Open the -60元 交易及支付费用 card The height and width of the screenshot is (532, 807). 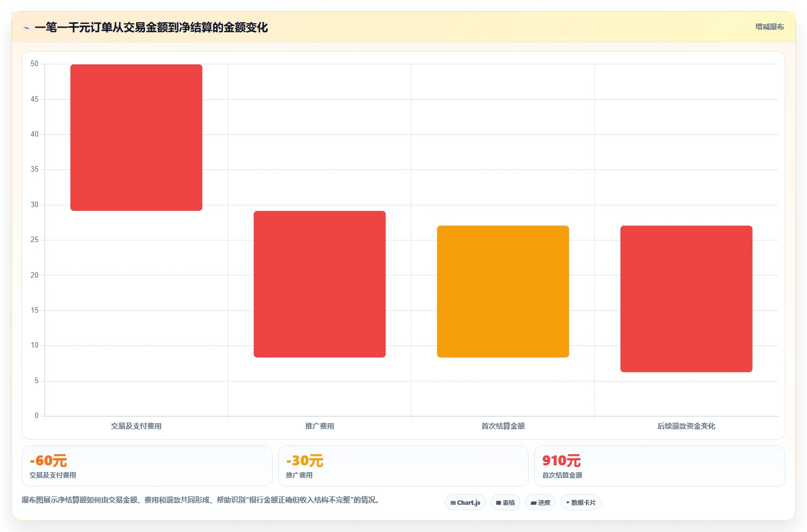147,466
